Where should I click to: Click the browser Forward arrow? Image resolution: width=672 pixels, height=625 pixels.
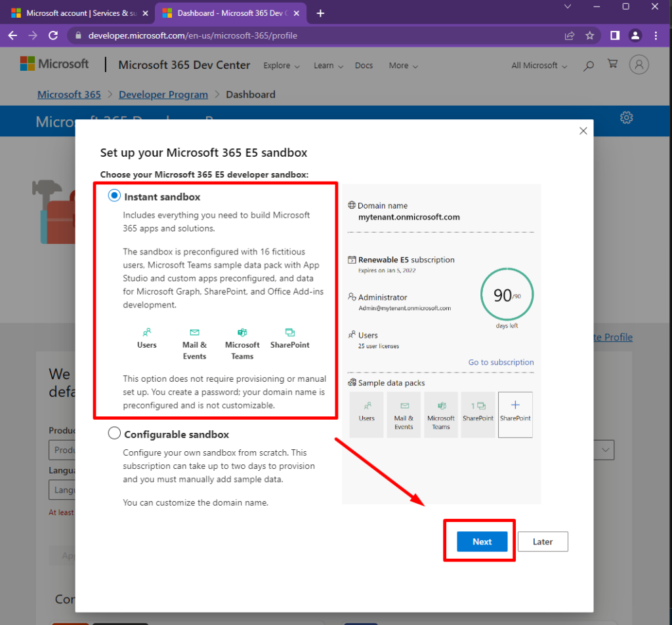(x=33, y=35)
